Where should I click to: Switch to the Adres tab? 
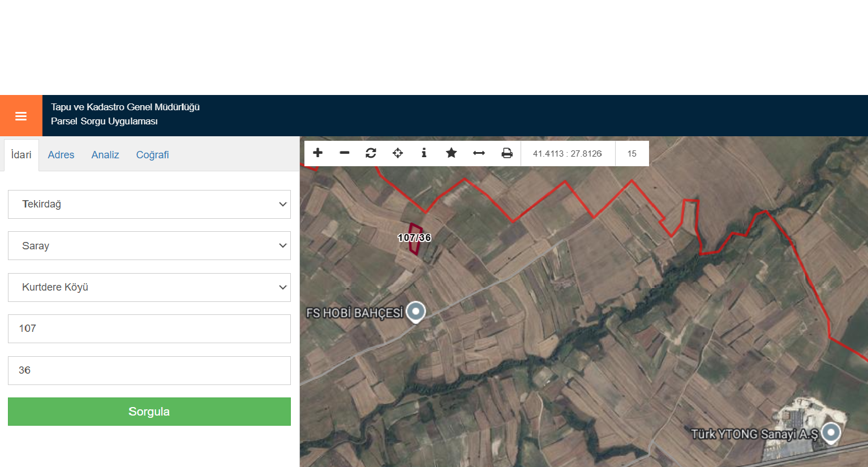61,155
